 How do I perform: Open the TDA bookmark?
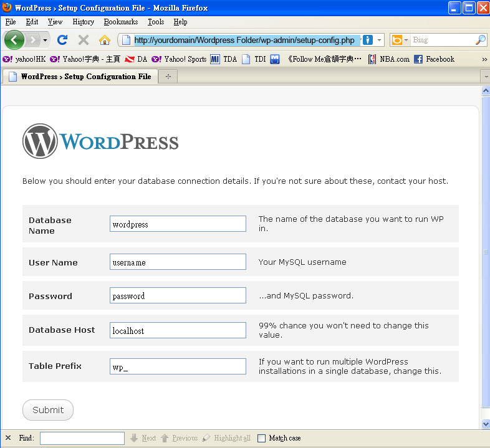pos(223,59)
